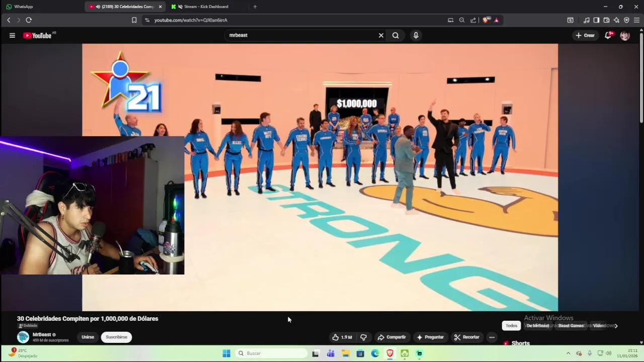
Task: Open File Explorer from taskbar
Action: coord(346,353)
